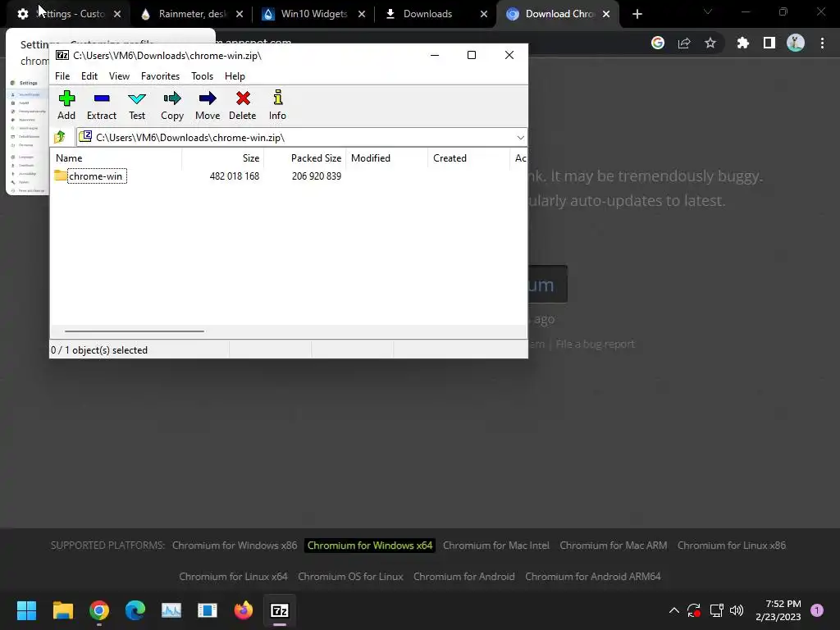The image size is (840, 630).
Task: Open Chrome's three-dot menu
Action: (822, 43)
